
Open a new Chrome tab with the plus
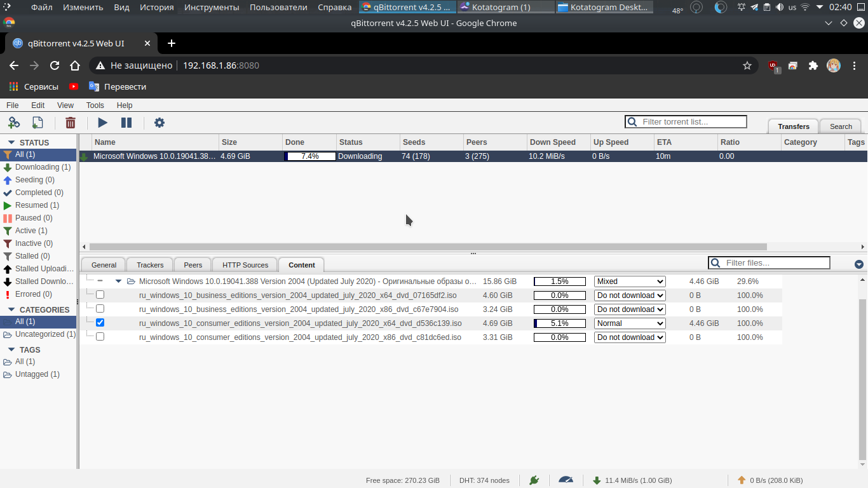171,43
